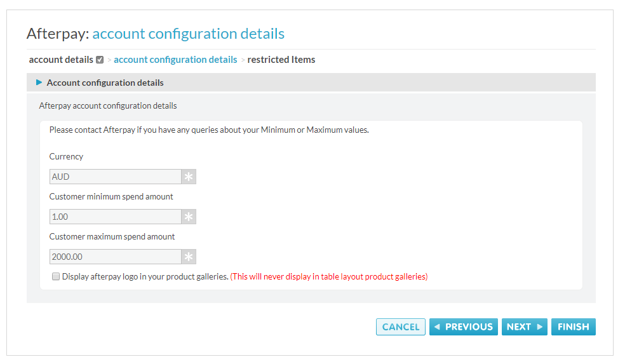Click the Cancel button
The height and width of the screenshot is (364, 632).
[x=401, y=327]
